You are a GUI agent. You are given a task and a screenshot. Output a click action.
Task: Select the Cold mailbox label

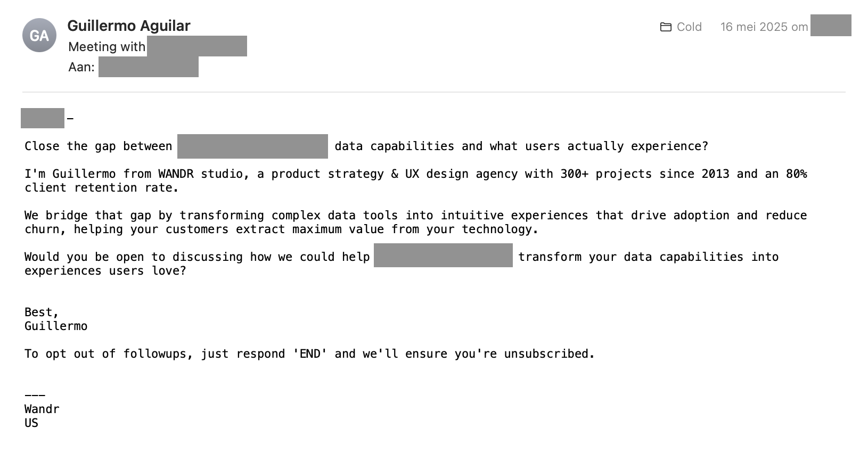pos(689,27)
